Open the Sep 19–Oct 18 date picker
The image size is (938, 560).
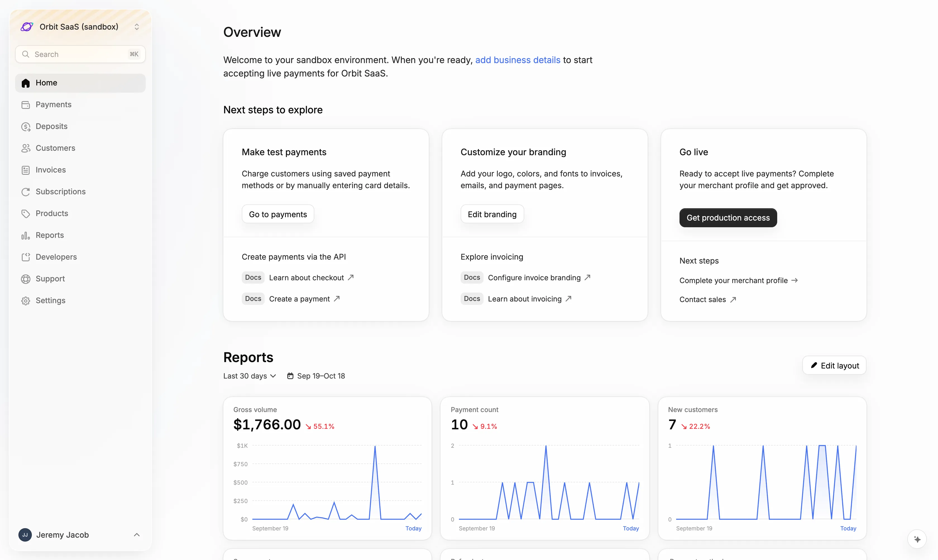point(316,376)
